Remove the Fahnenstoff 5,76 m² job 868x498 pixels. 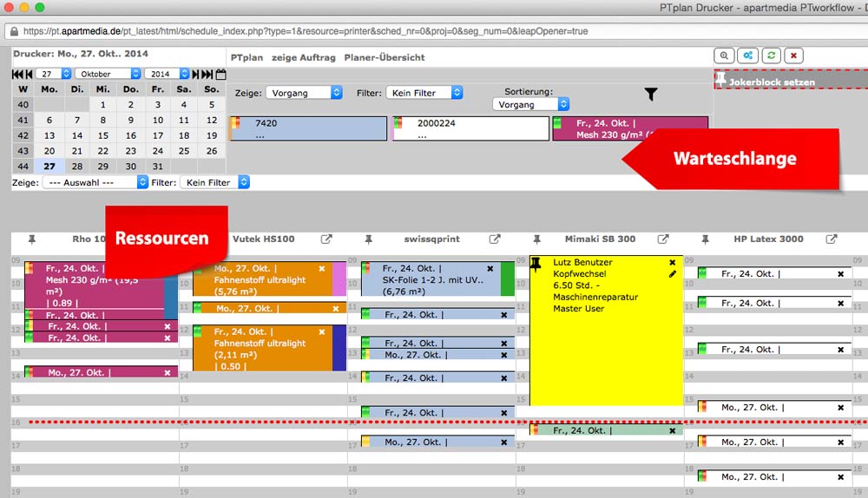pos(322,268)
